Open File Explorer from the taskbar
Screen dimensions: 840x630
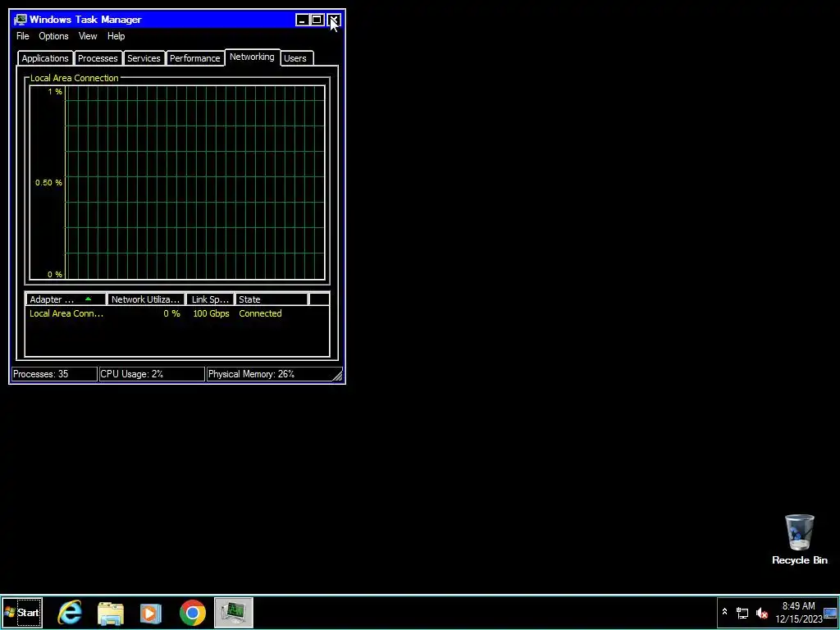coord(111,613)
